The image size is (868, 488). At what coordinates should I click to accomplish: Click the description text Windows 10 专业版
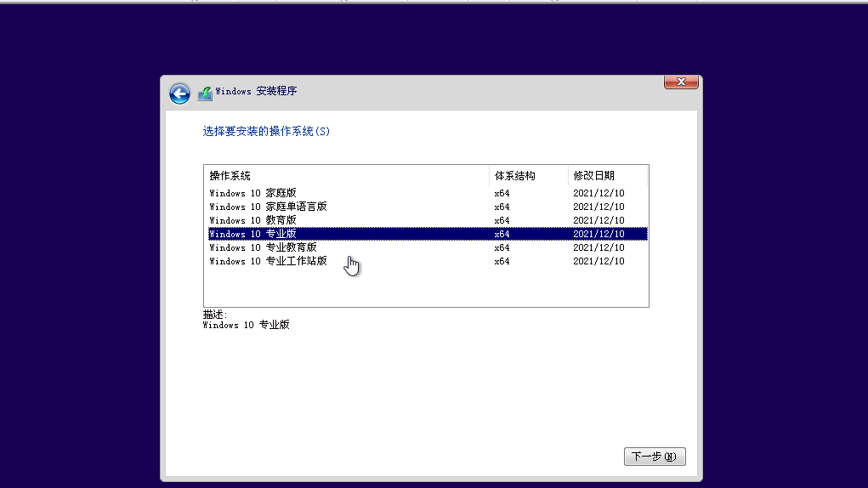[x=247, y=325]
